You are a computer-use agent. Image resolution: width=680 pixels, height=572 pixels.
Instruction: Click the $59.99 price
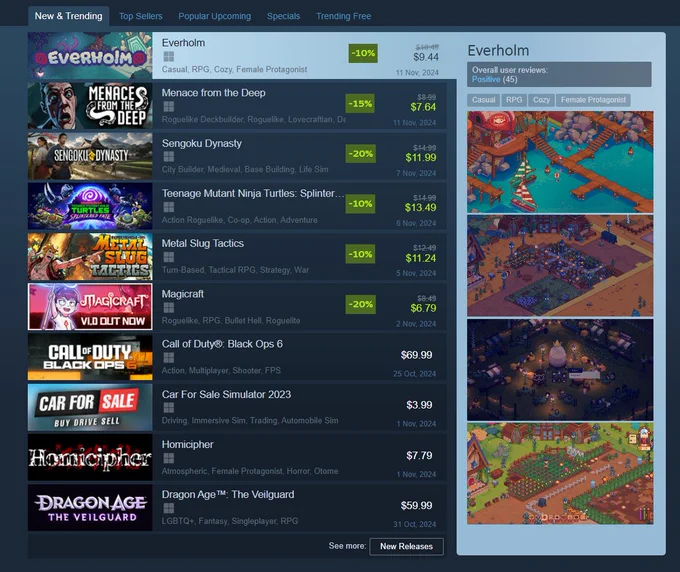(x=416, y=506)
